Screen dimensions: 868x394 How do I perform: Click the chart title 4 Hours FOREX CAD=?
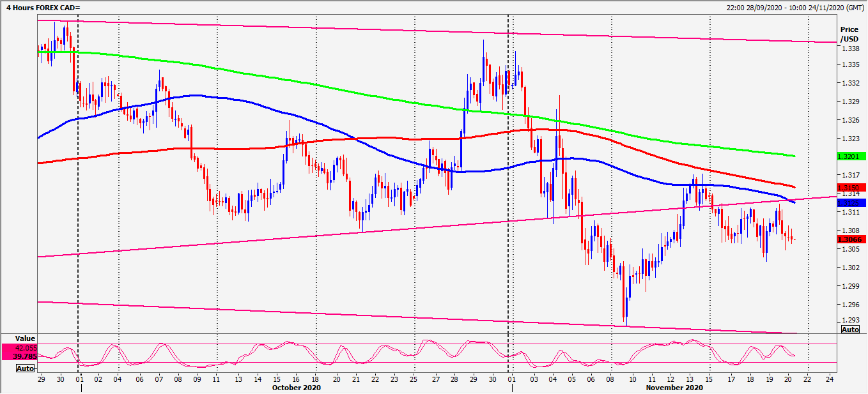tap(43, 7)
